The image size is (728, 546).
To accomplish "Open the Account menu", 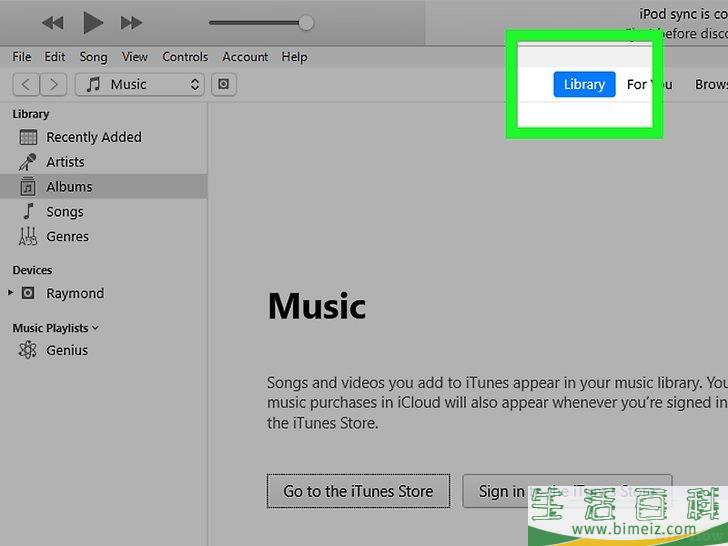I will click(x=245, y=57).
